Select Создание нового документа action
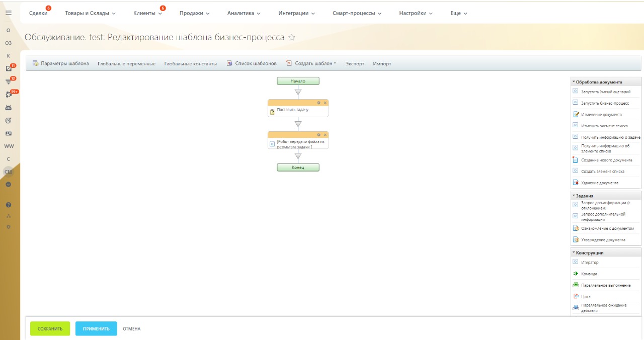 pos(606,160)
